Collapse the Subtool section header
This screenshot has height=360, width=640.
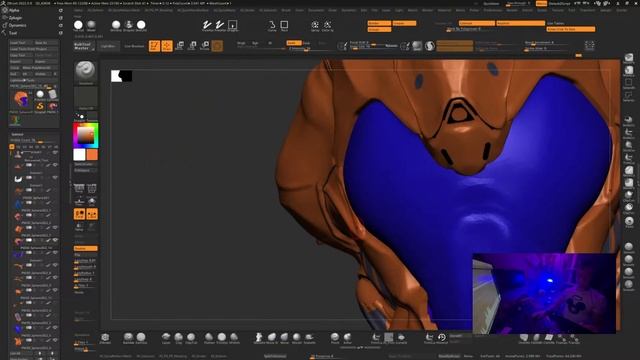coord(18,134)
